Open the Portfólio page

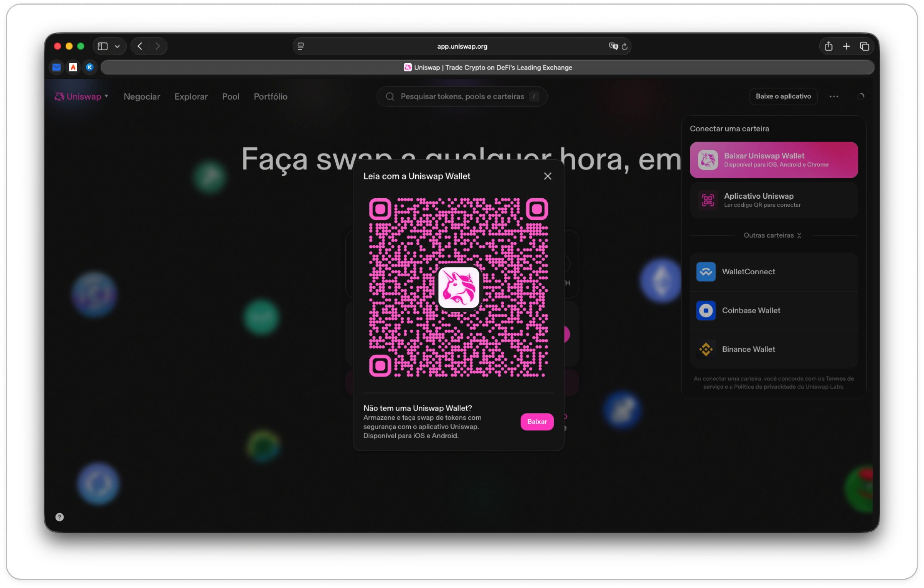270,96
